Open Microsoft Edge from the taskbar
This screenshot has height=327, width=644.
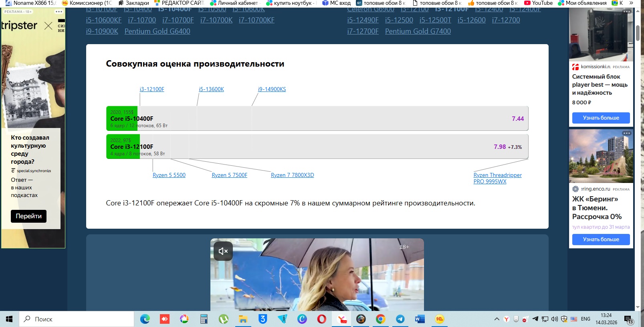tap(145, 319)
